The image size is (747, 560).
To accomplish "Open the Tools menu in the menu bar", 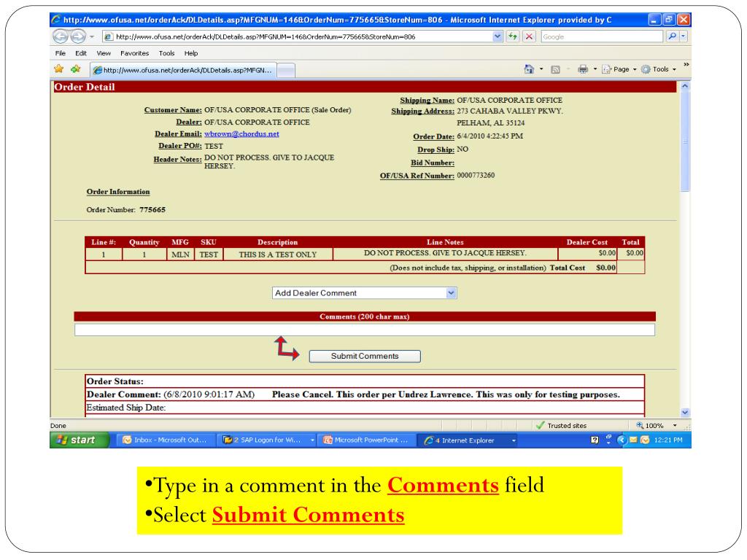I will [167, 53].
